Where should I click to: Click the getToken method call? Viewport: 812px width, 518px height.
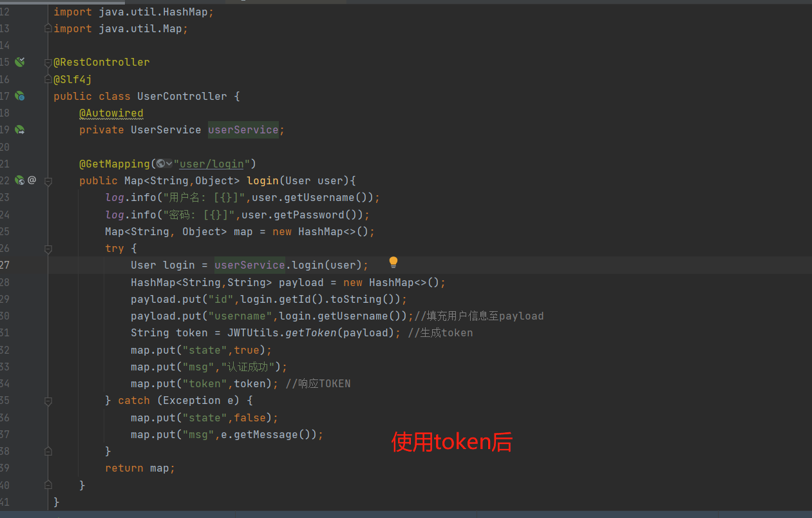(311, 332)
